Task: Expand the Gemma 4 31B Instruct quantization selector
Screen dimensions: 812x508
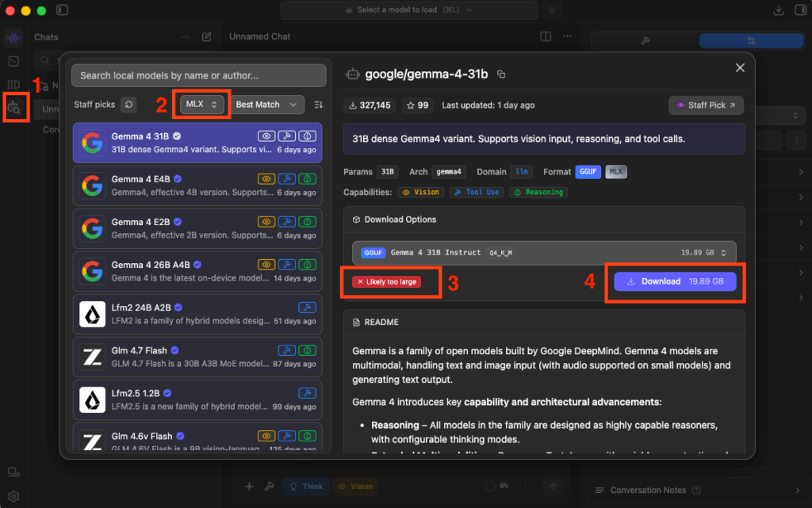Action: tap(544, 253)
